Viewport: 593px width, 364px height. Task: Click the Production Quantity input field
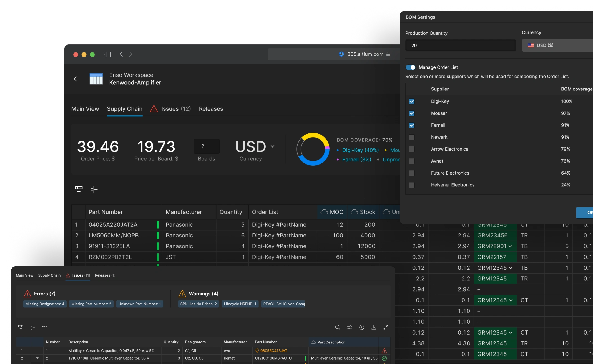tap(460, 45)
